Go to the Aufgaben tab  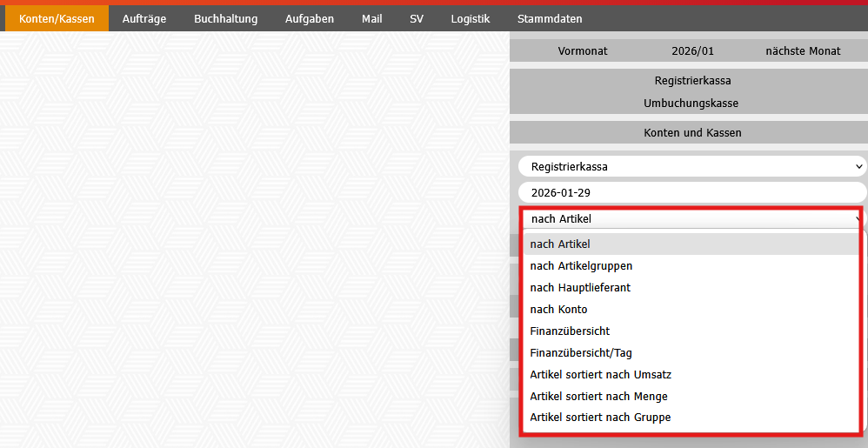click(x=310, y=18)
